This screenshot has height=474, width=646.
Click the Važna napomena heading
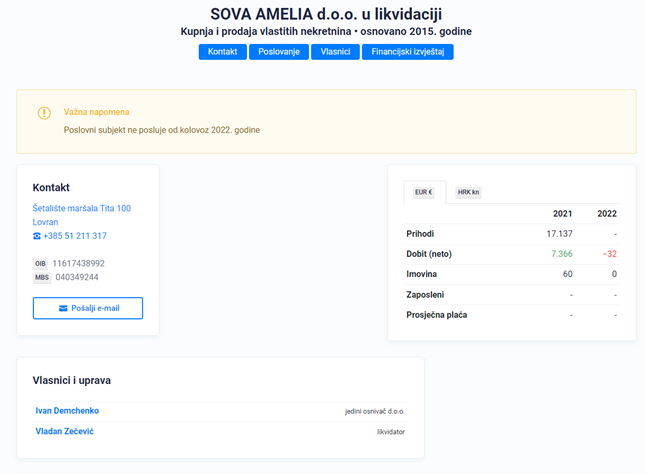click(x=96, y=112)
